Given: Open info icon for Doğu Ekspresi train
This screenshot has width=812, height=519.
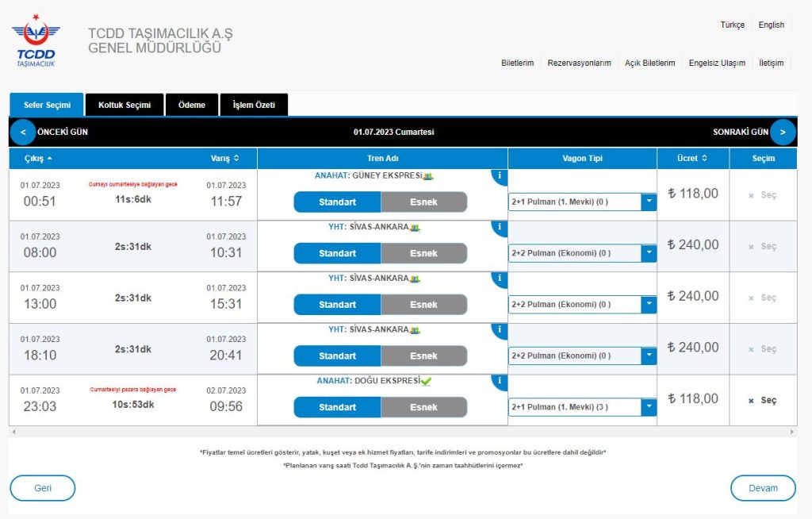Looking at the screenshot, I should pos(500,382).
